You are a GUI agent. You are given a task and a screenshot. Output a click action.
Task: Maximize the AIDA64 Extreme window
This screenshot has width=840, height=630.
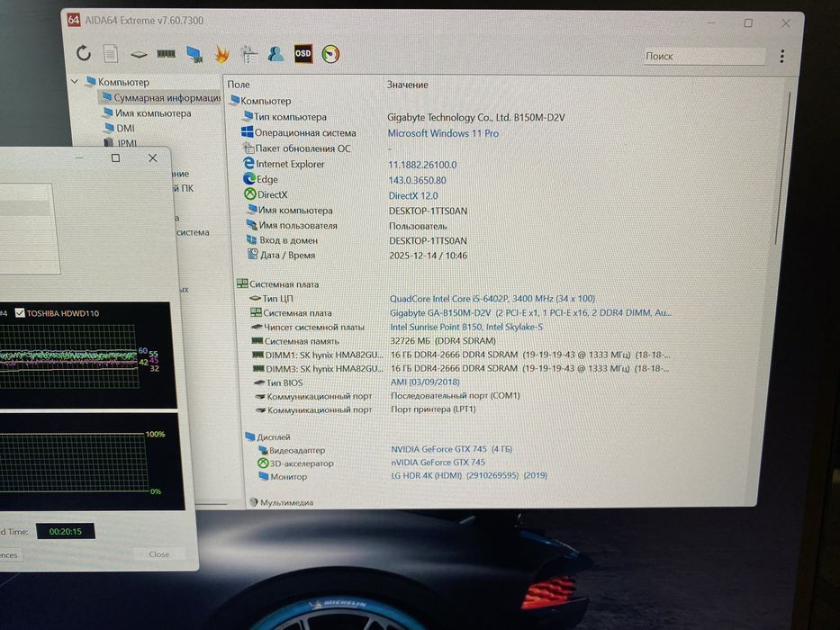pos(748,23)
